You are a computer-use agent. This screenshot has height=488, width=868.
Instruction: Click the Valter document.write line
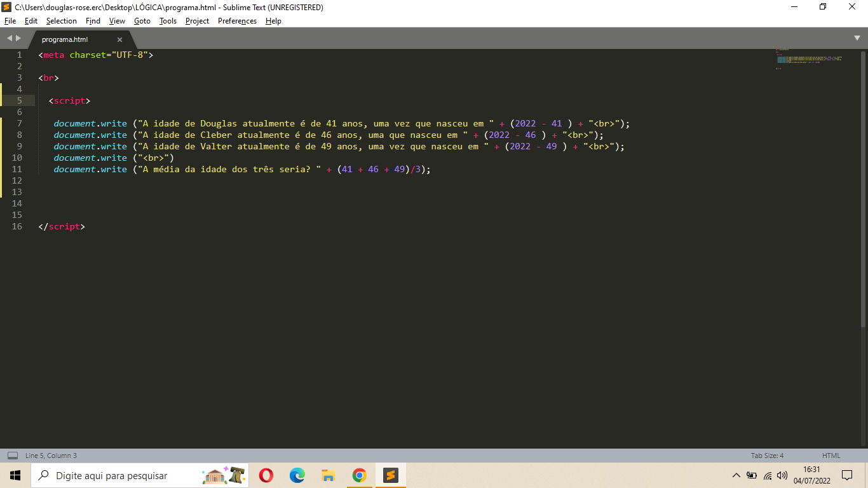(x=339, y=146)
